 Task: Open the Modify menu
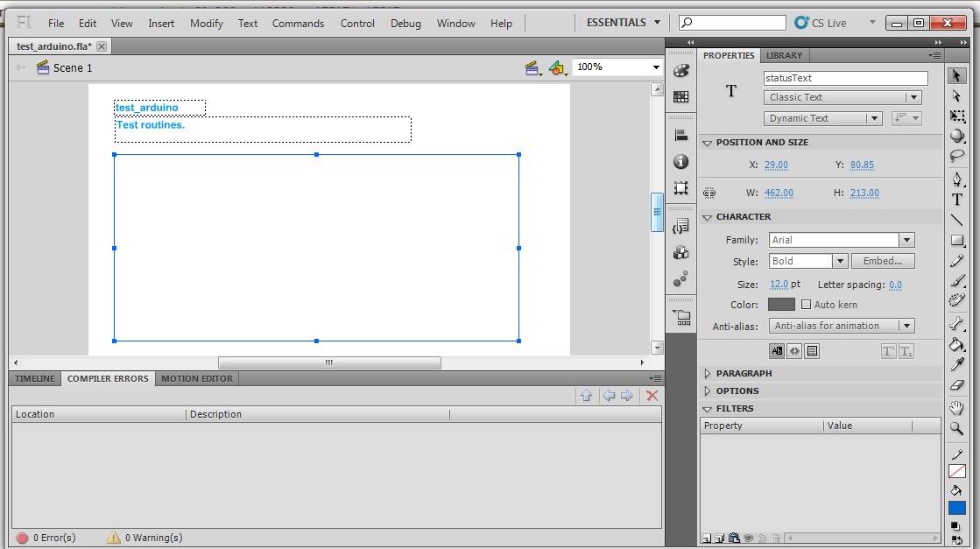pos(207,23)
